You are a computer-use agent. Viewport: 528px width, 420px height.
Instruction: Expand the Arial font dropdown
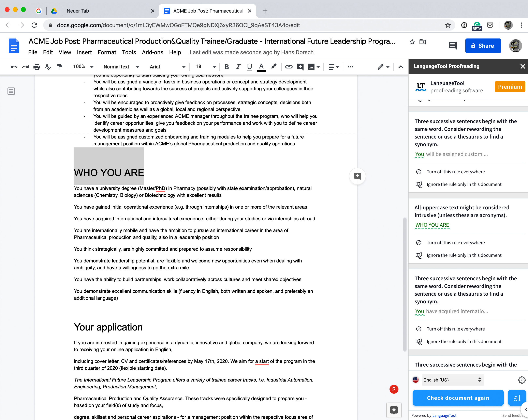(167, 67)
